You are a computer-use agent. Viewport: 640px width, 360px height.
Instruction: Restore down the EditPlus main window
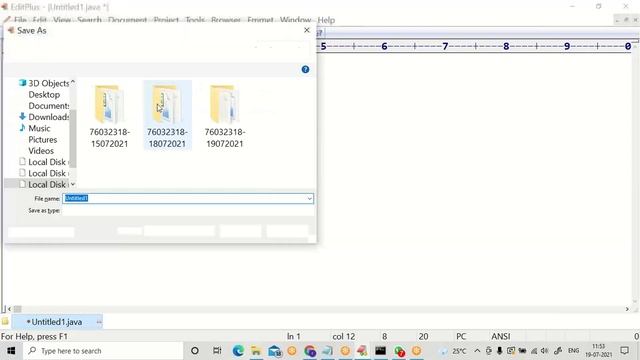[598, 7]
